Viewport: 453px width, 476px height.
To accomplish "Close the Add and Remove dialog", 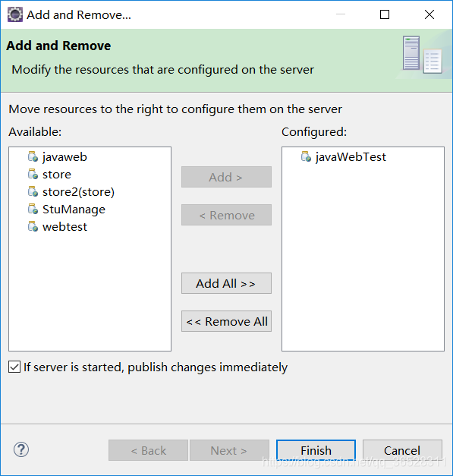I will pyautogui.click(x=429, y=14).
